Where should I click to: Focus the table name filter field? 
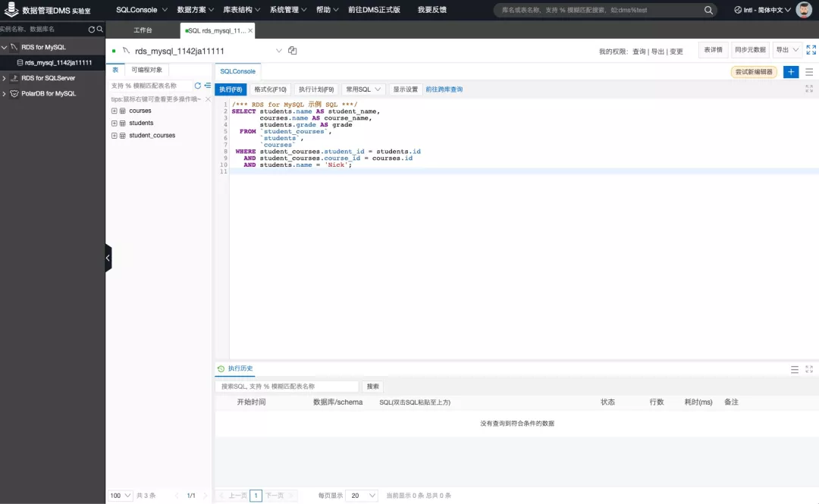pyautogui.click(x=150, y=86)
